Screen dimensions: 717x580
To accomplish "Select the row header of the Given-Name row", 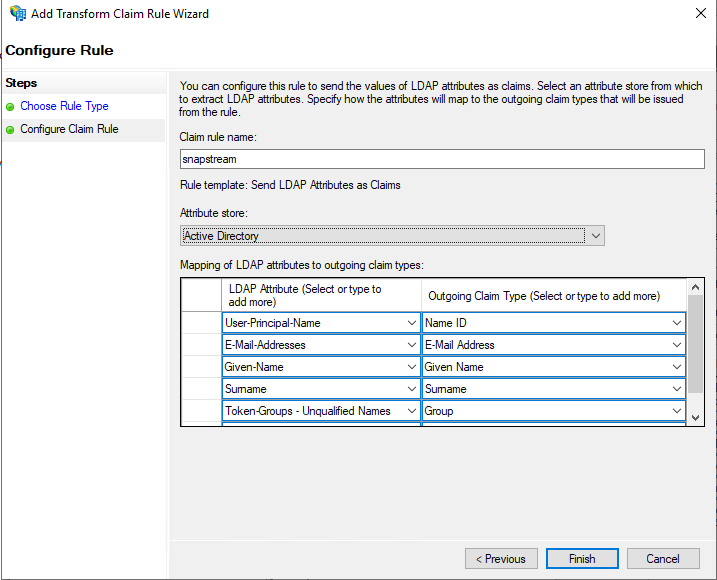I will click(x=202, y=367).
